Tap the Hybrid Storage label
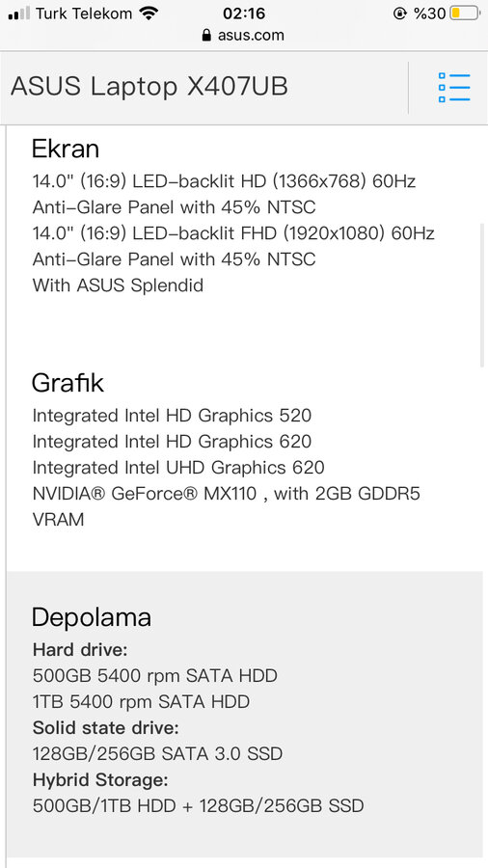 (100, 780)
